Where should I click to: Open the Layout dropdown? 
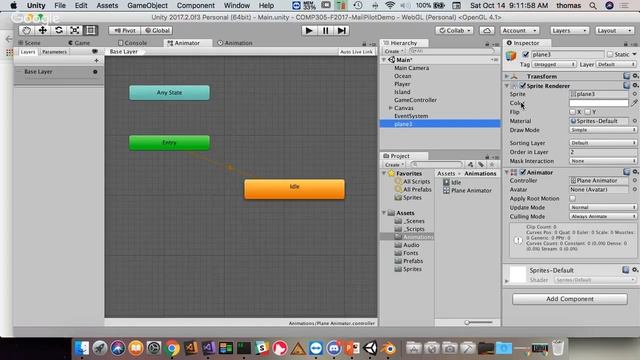point(614,31)
